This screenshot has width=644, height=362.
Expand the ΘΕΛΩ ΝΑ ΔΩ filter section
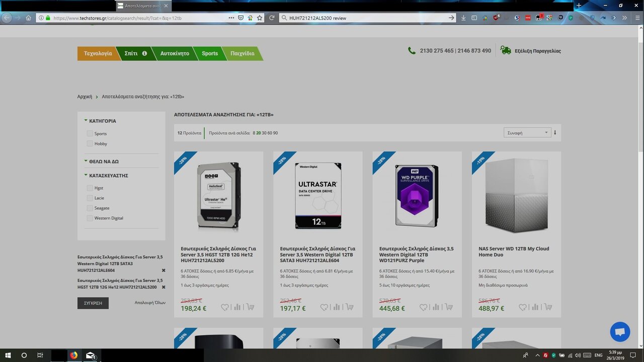click(x=102, y=161)
